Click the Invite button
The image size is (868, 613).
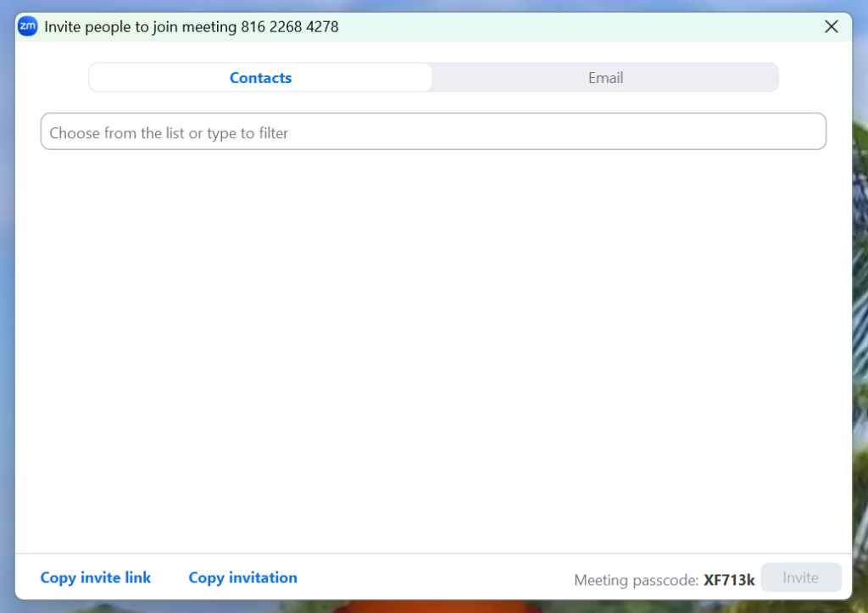pos(800,577)
